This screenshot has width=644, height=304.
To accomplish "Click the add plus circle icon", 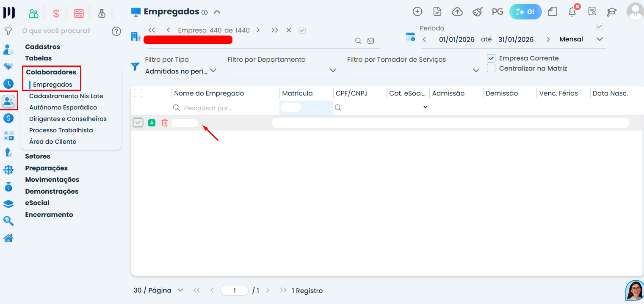I will point(417,12).
